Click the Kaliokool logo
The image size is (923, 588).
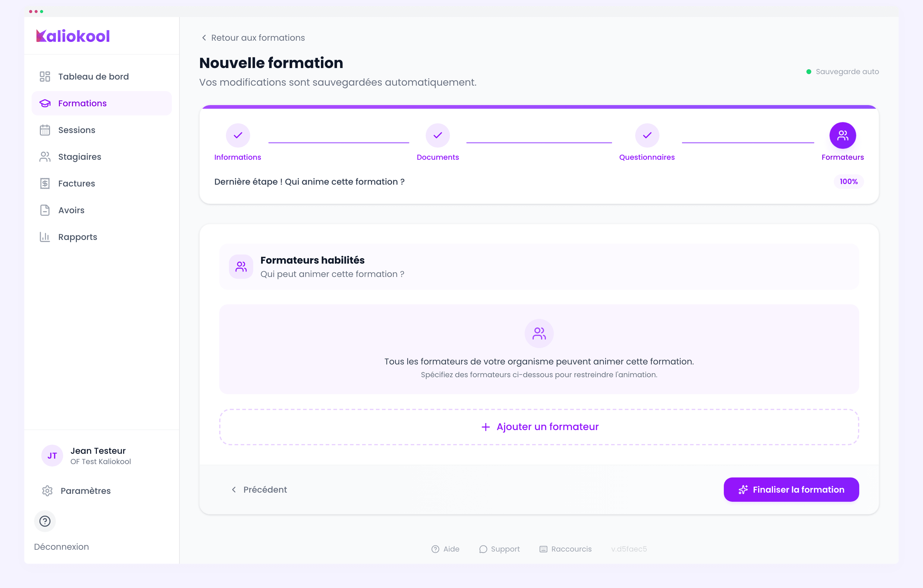pyautogui.click(x=73, y=36)
